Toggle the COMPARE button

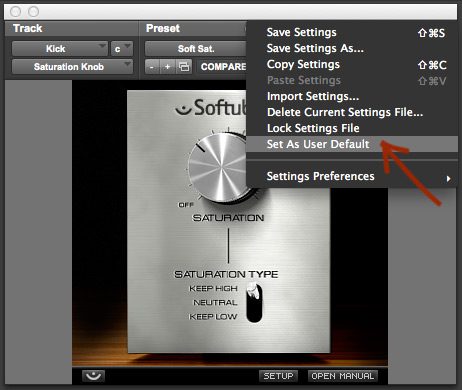223,67
